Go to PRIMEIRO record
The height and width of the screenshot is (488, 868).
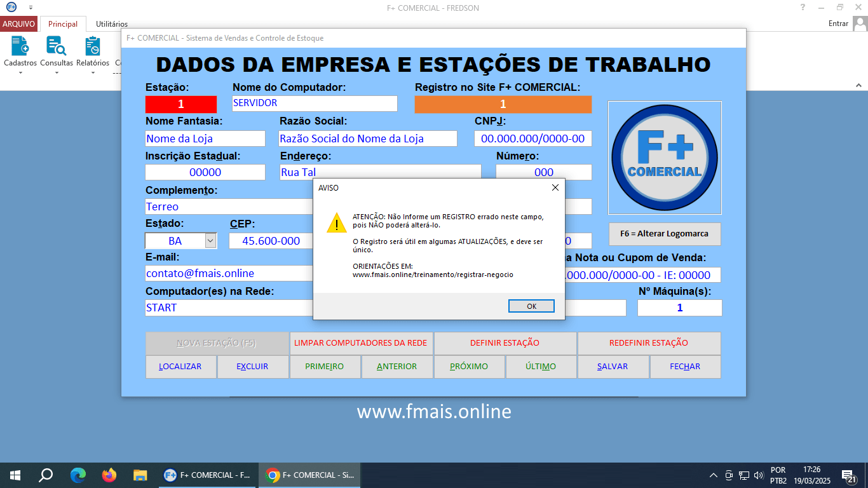click(325, 367)
